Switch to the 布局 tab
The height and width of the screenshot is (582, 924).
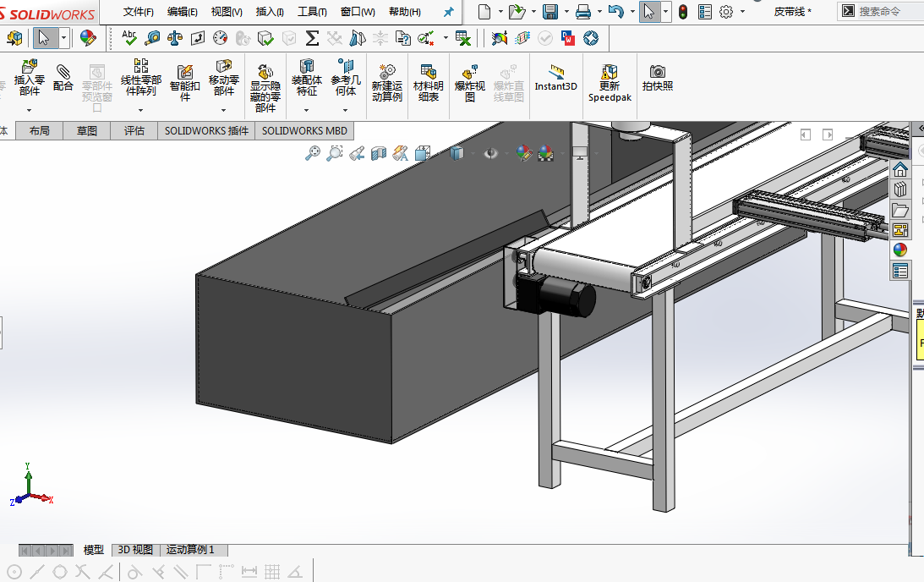click(40, 131)
